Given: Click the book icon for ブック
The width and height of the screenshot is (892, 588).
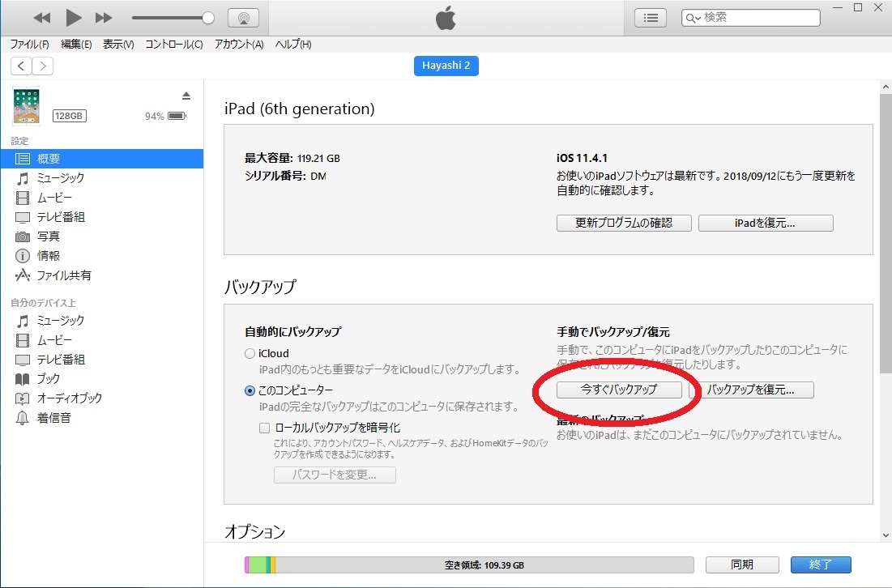Looking at the screenshot, I should [x=22, y=379].
